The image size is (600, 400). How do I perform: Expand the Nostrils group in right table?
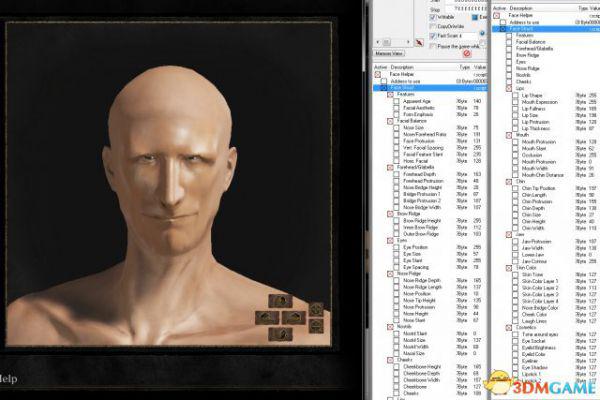click(509, 75)
